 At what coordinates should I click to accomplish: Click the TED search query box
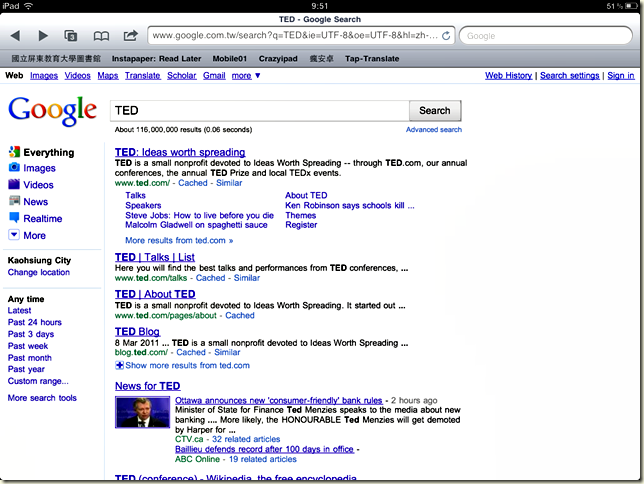pyautogui.click(x=260, y=111)
